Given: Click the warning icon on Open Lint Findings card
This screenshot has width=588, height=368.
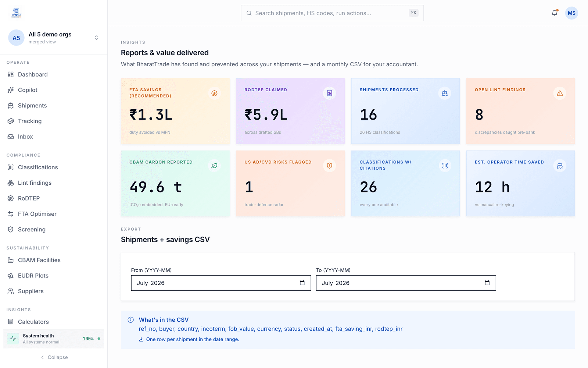Looking at the screenshot, I should tap(560, 93).
